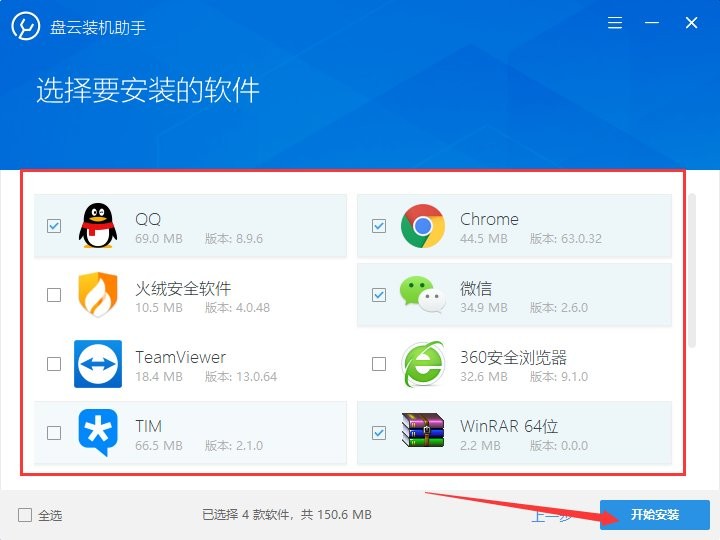This screenshot has height=540, width=720.
Task: Open the hamburger menu in title bar
Action: (x=615, y=22)
